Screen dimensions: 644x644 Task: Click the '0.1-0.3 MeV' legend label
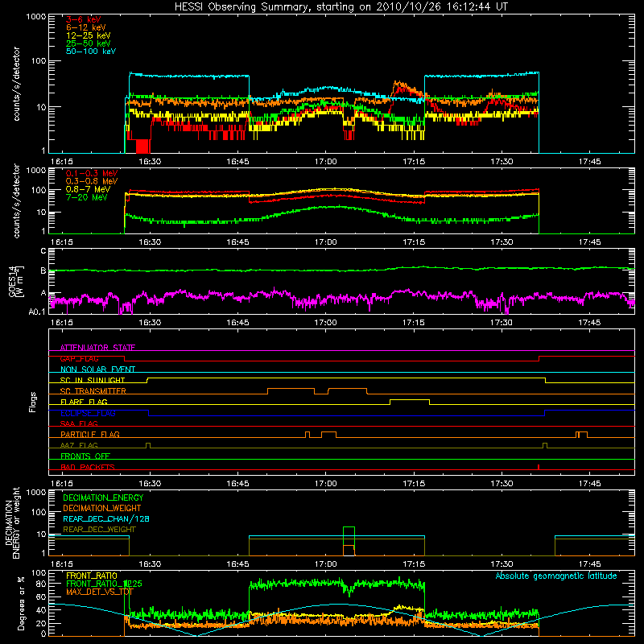pos(92,173)
